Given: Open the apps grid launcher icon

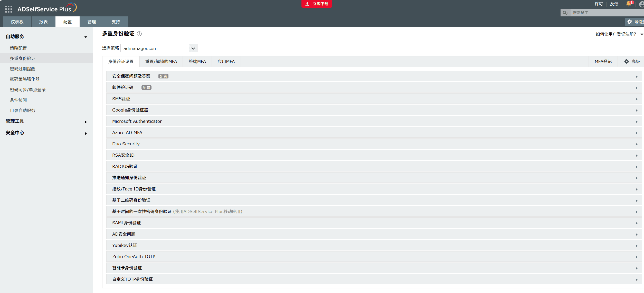Looking at the screenshot, I should pyautogui.click(x=8, y=9).
